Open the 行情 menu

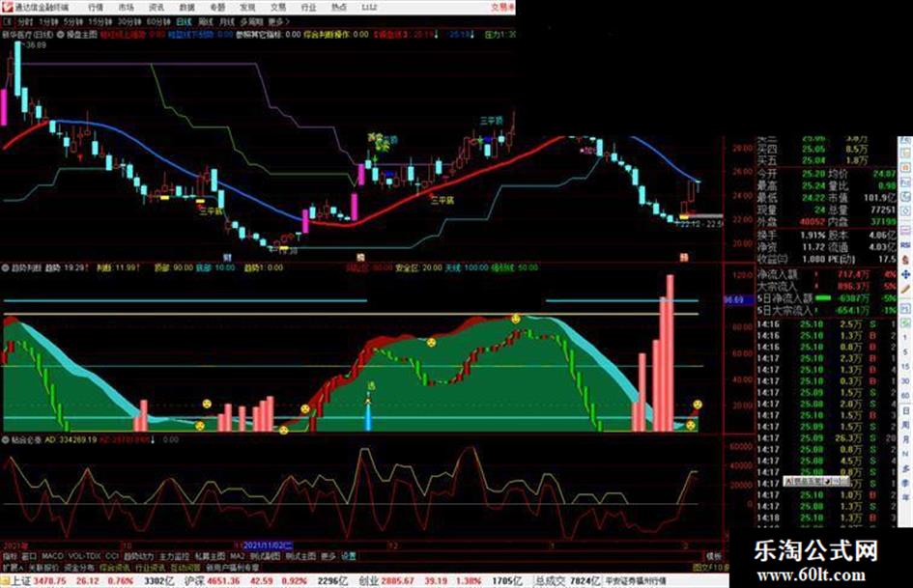[x=96, y=7]
